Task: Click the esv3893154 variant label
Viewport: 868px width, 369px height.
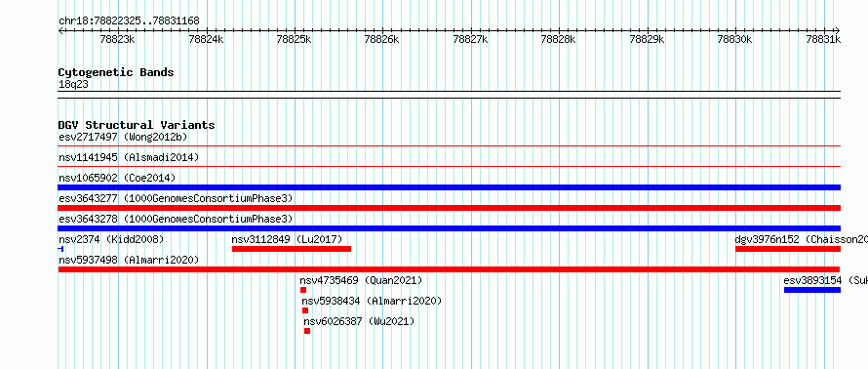Action: tap(825, 280)
